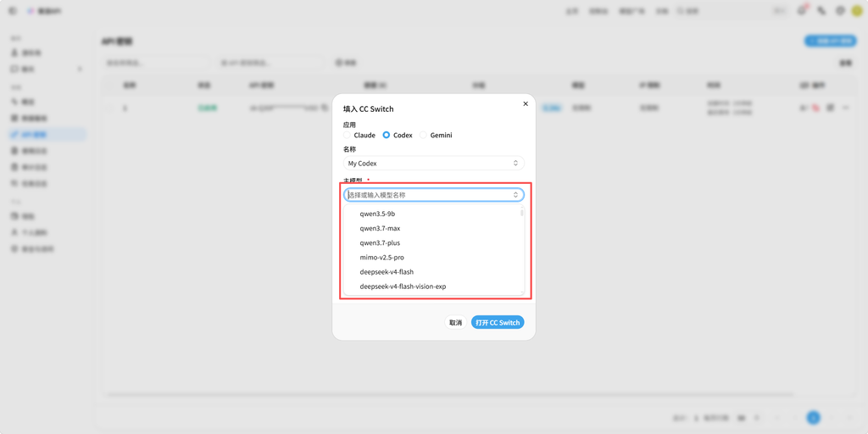Choose qwen3.7-max from the model list
The image size is (868, 434).
431,228
